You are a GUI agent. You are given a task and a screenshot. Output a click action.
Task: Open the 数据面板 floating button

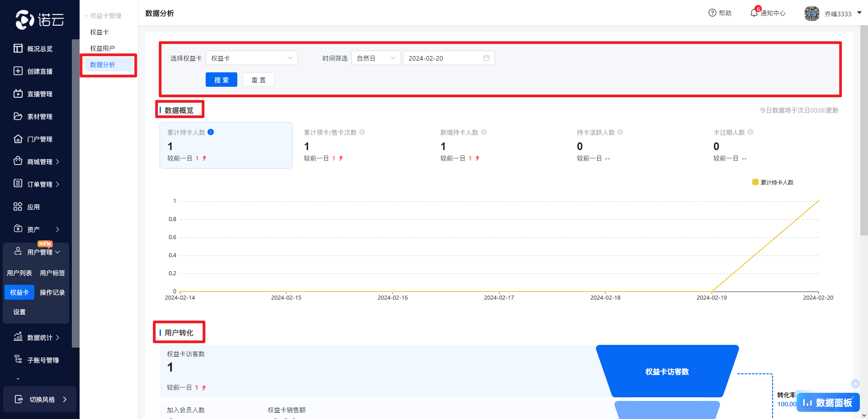coord(828,403)
